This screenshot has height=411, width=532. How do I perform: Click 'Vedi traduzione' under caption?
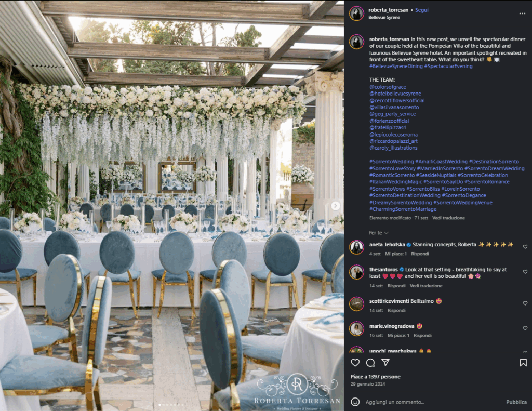tap(448, 218)
